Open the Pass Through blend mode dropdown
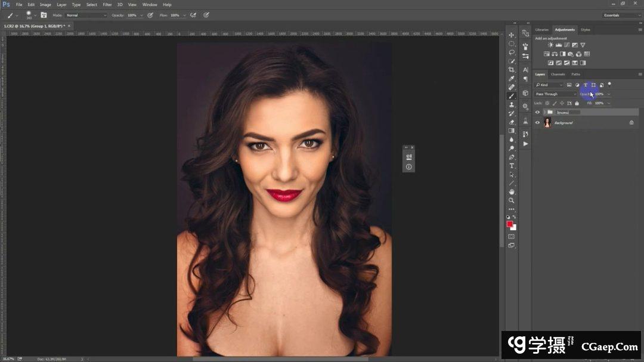This screenshot has width=644, height=362. (x=556, y=94)
